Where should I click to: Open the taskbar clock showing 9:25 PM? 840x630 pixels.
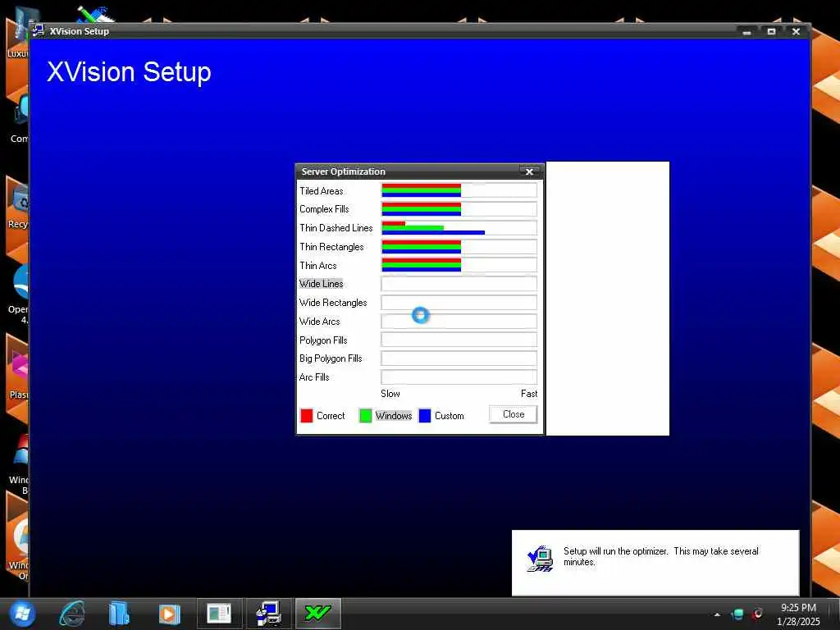click(798, 614)
